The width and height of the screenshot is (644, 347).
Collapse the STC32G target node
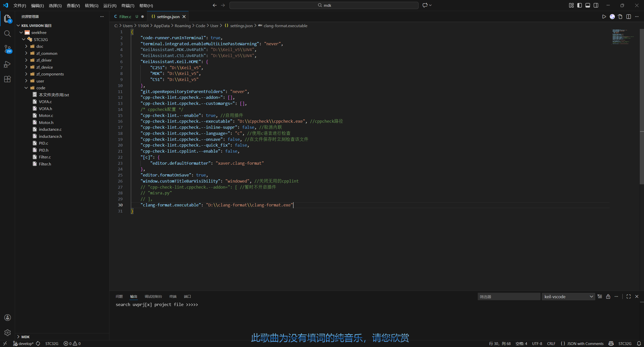[24, 39]
